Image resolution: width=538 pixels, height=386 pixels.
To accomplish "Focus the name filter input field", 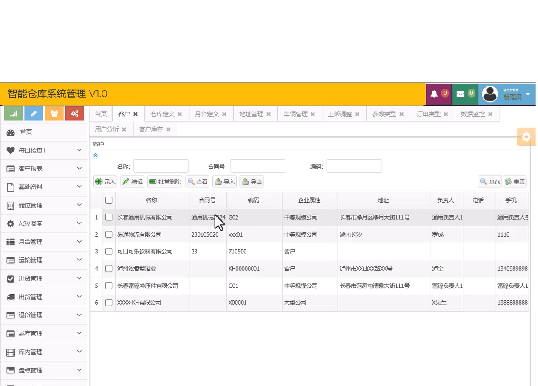I will pos(161,166).
